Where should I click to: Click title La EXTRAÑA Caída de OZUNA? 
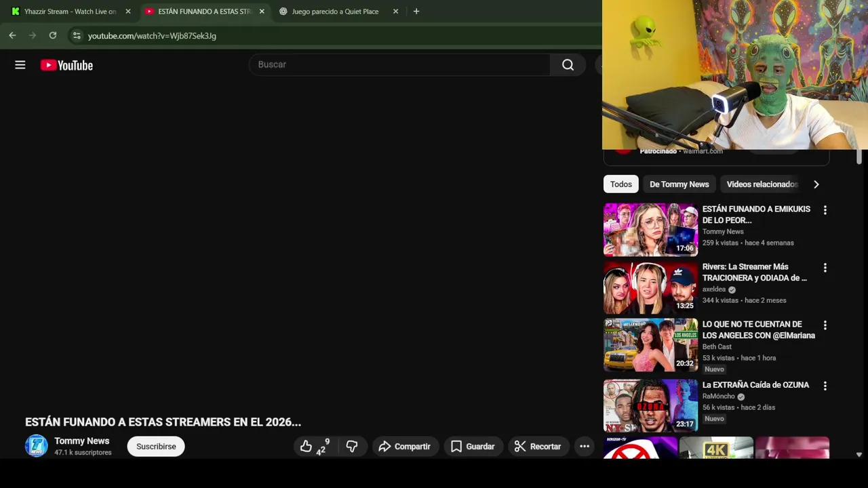coord(755,385)
